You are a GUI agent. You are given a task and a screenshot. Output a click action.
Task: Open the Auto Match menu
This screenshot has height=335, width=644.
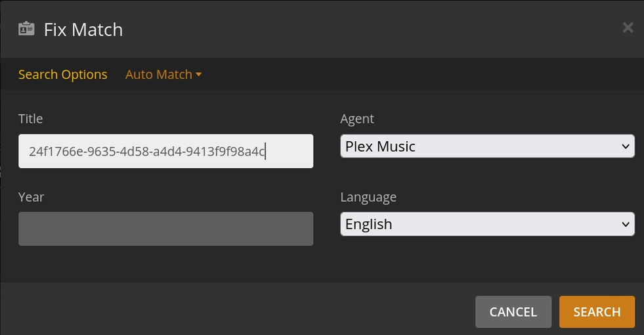pos(159,75)
